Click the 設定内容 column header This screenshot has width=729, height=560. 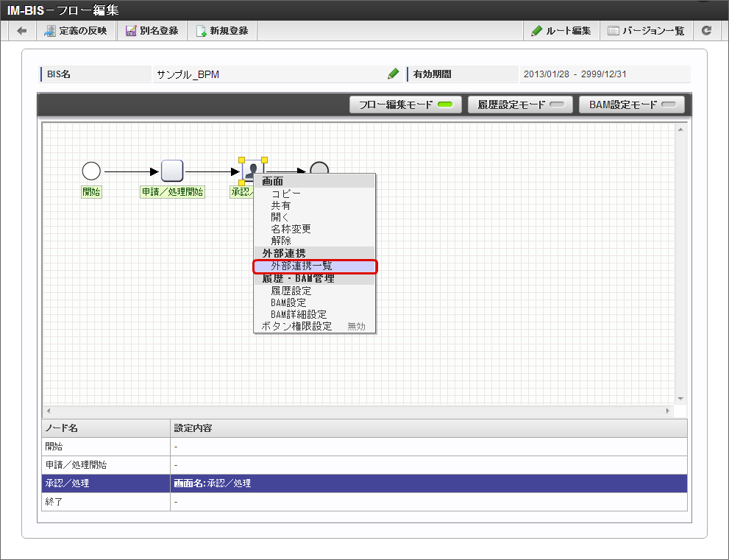pyautogui.click(x=429, y=428)
